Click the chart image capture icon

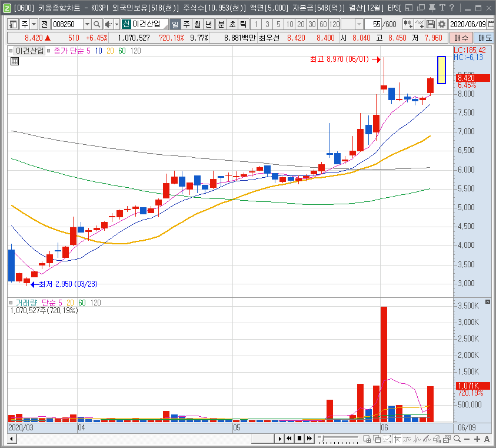[447, 439]
